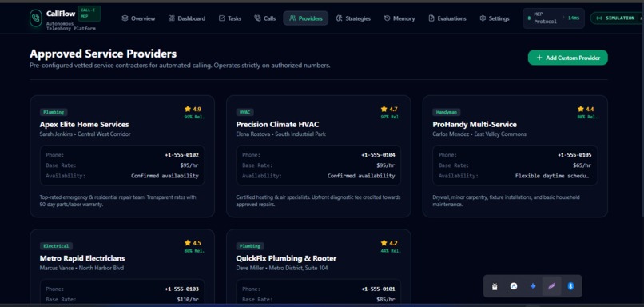Viewport: 644px width, 307px height.
Task: Click phone number +1-555-0105
Action: coord(574,155)
